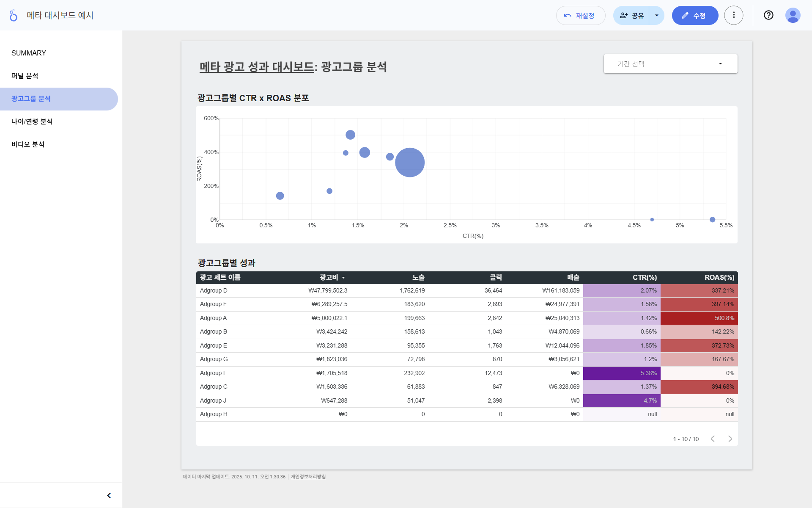Click the previous page arrow in table
This screenshot has height=508, width=812.
coord(713,439)
